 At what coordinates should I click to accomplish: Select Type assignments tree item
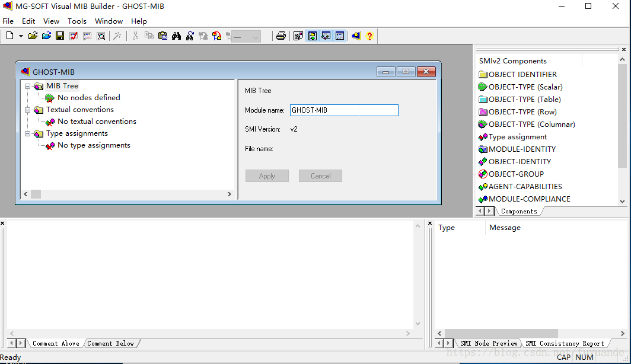point(77,133)
